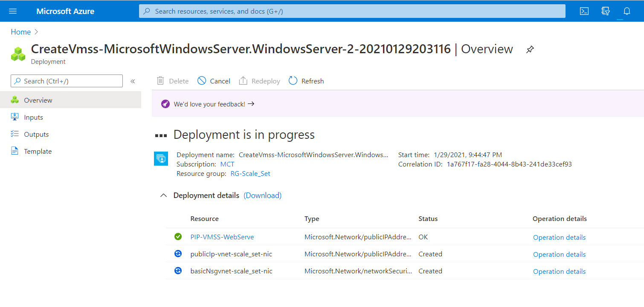The width and height of the screenshot is (644, 307).
Task: Open the Inputs menu item
Action: click(x=33, y=118)
